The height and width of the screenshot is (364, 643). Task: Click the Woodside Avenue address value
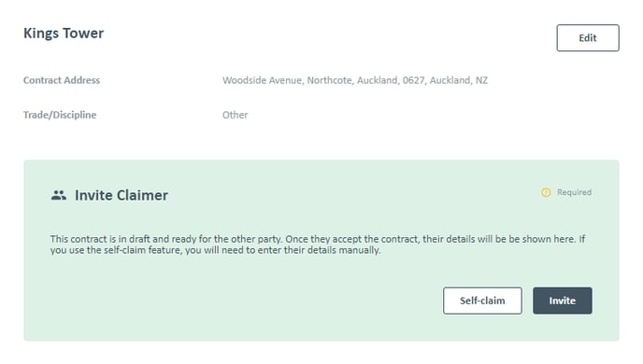point(355,80)
